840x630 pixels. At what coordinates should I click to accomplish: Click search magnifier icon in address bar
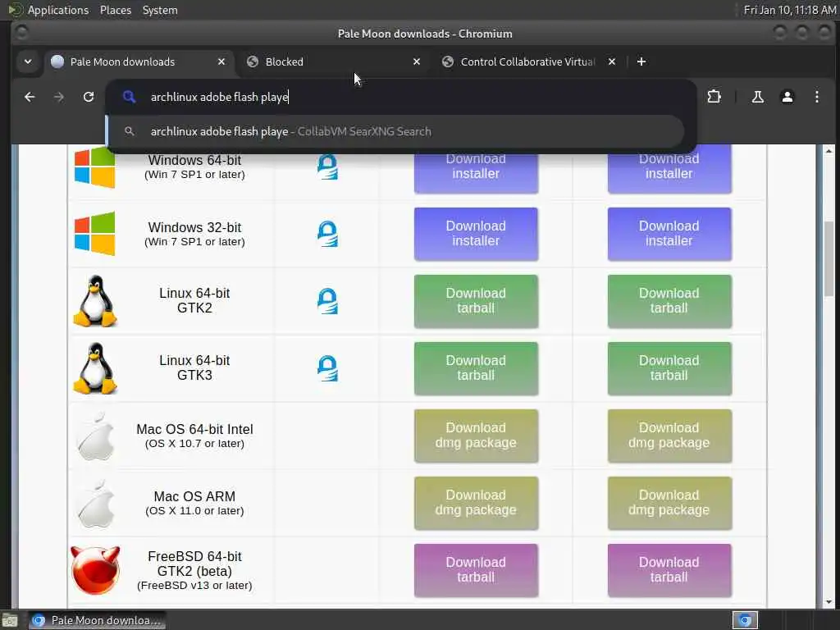pyautogui.click(x=129, y=97)
